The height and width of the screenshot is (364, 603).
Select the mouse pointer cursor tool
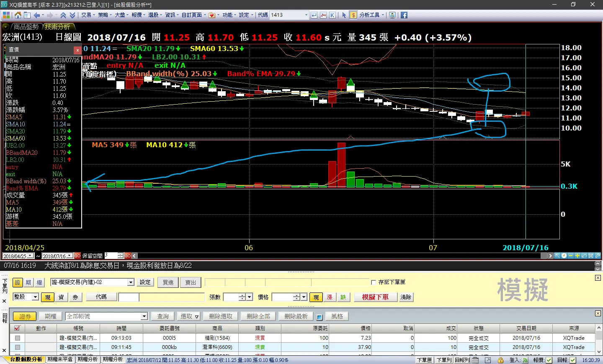coord(344,15)
